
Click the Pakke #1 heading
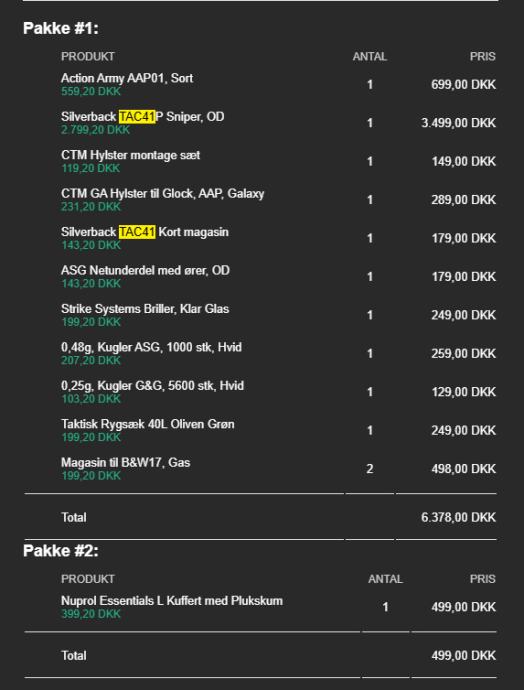click(x=61, y=29)
